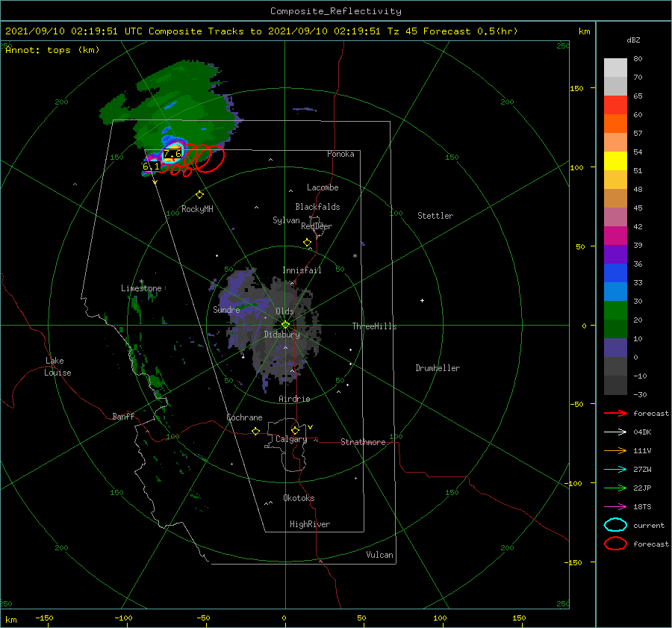Click the yellow radar-center diamond at Olds
The height and width of the screenshot is (628, 672).
[x=285, y=325]
